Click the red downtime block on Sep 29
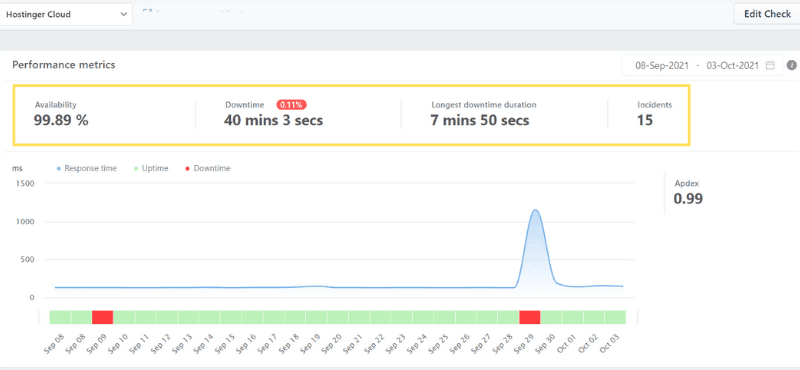800x370 pixels. tap(530, 317)
